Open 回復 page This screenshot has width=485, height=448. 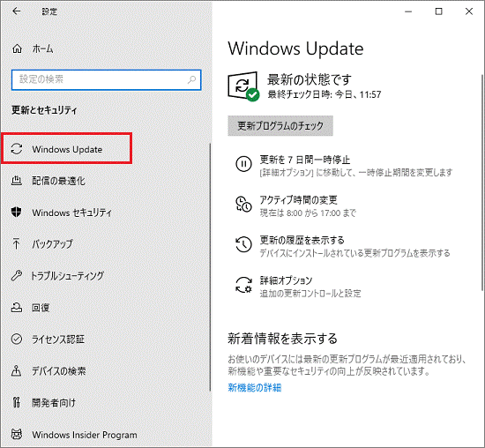point(41,308)
